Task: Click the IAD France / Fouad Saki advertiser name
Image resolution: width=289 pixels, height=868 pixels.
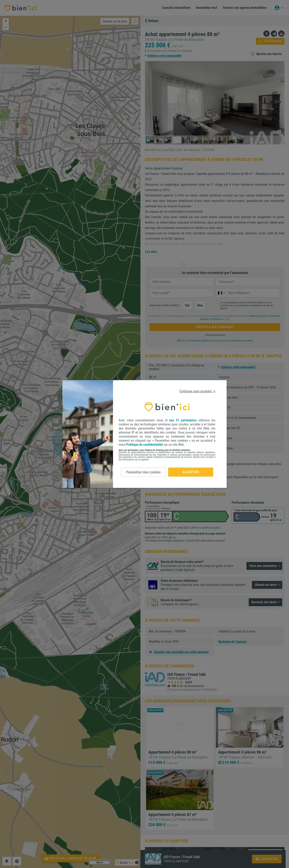Action: [x=186, y=674]
